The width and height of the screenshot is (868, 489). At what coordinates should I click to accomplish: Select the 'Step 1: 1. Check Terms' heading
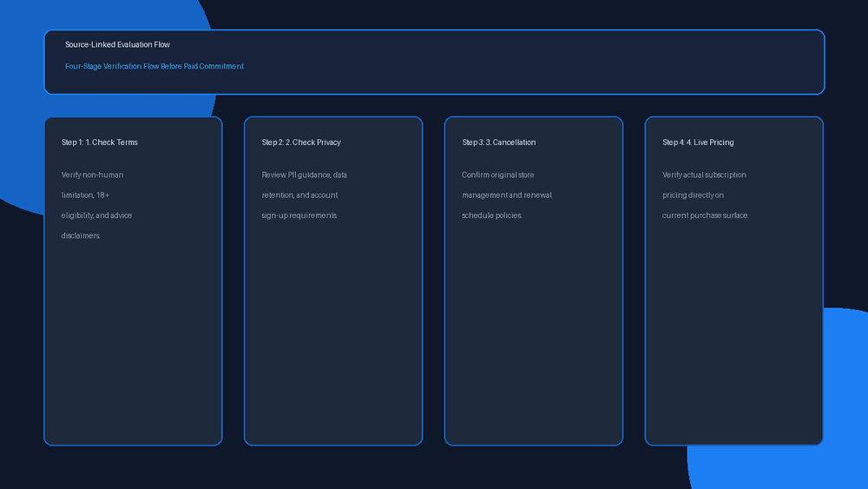100,142
